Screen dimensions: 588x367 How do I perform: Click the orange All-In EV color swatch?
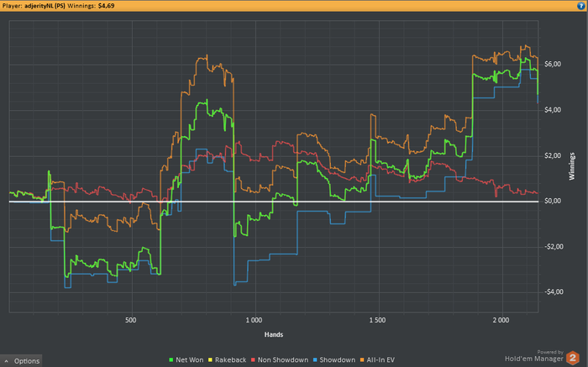coord(362,360)
